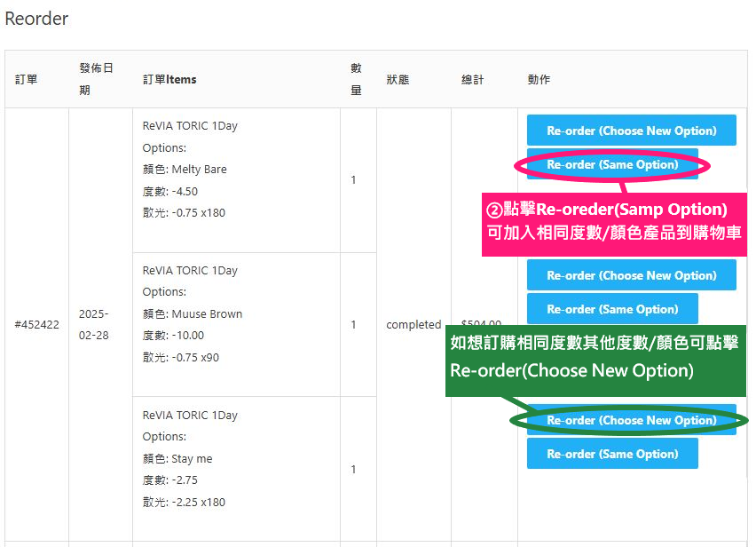Click "Options:" label above Melty Bare

pyautogui.click(x=164, y=148)
